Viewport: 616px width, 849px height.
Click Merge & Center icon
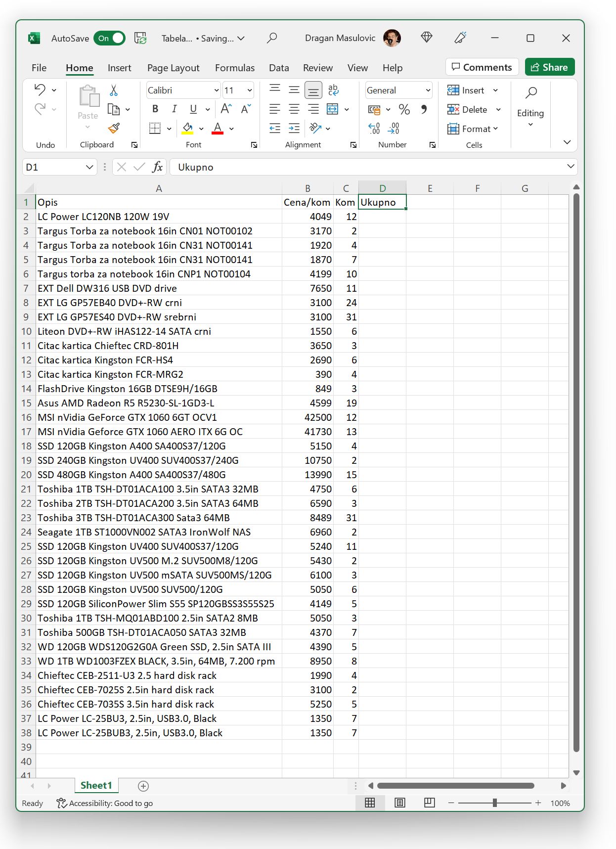click(333, 109)
